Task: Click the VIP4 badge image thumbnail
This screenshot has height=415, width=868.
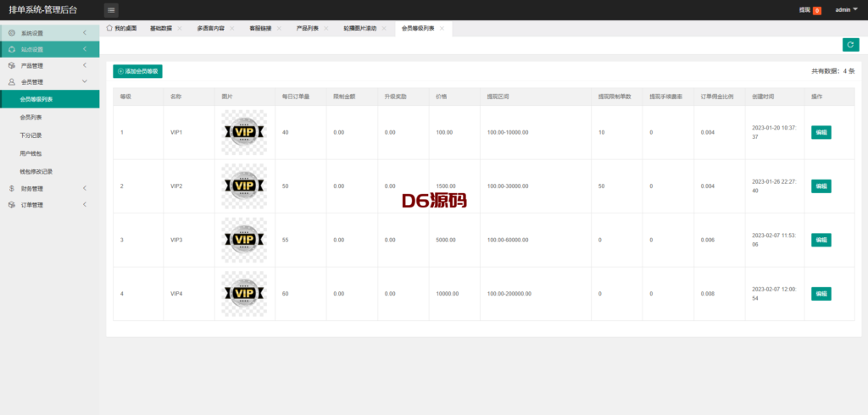Action: coord(244,293)
